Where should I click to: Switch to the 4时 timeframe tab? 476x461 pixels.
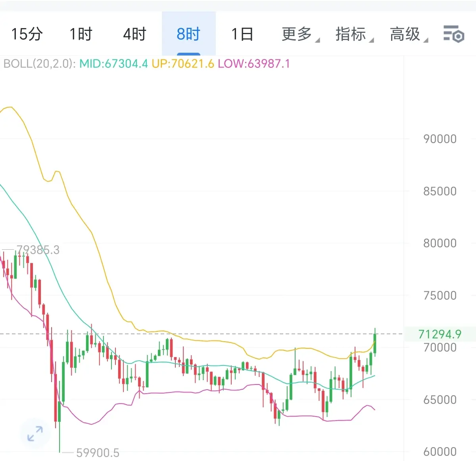(134, 34)
